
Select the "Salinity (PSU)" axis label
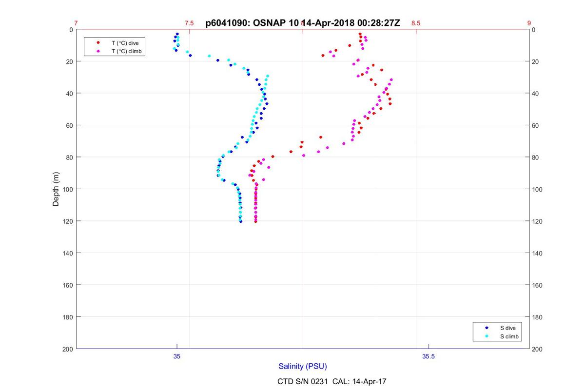[303, 366]
